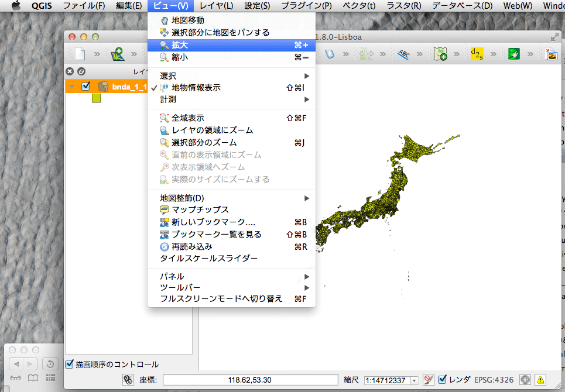This screenshot has width=565, height=392.
Task: Click the yellow d2s plugin icon
Action: [477, 54]
